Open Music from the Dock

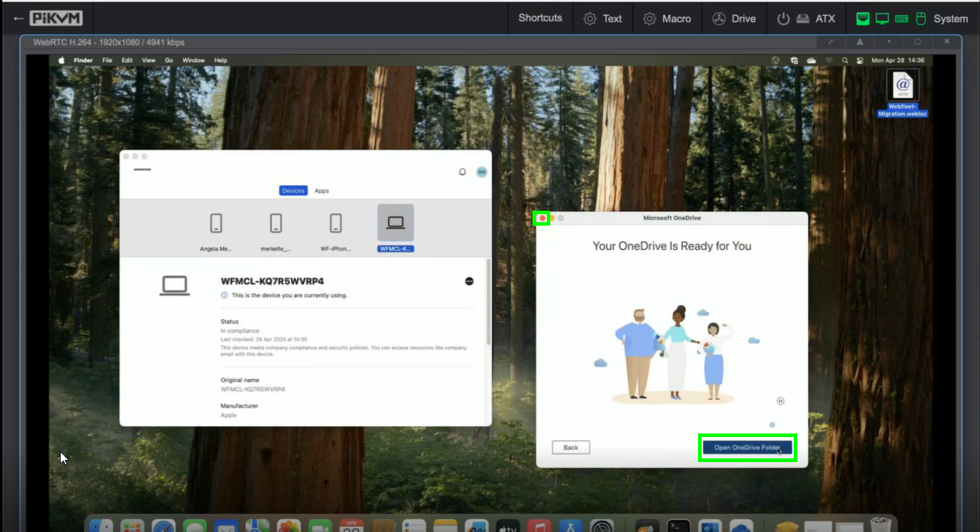pyautogui.click(x=540, y=526)
